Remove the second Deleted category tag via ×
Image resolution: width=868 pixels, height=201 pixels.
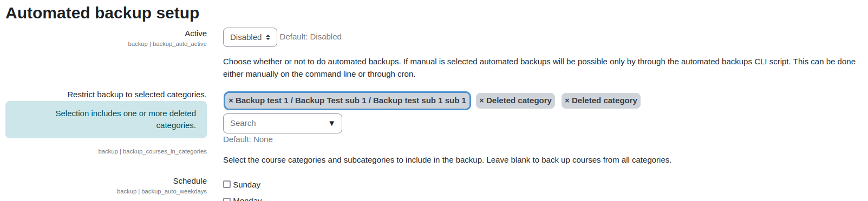(x=567, y=100)
